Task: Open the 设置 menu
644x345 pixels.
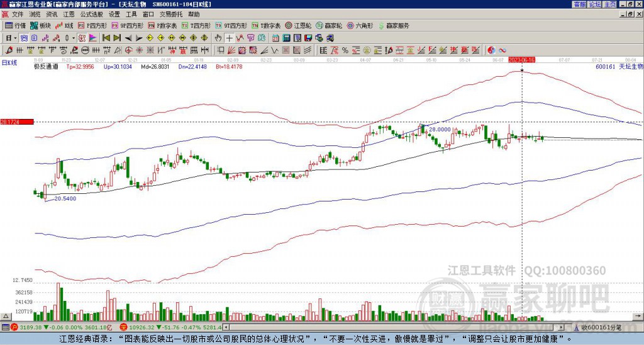Action: coord(114,14)
